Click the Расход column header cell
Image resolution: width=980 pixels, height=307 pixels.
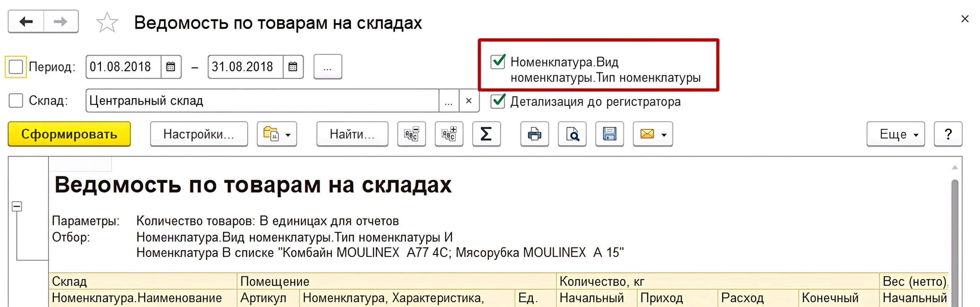click(758, 298)
